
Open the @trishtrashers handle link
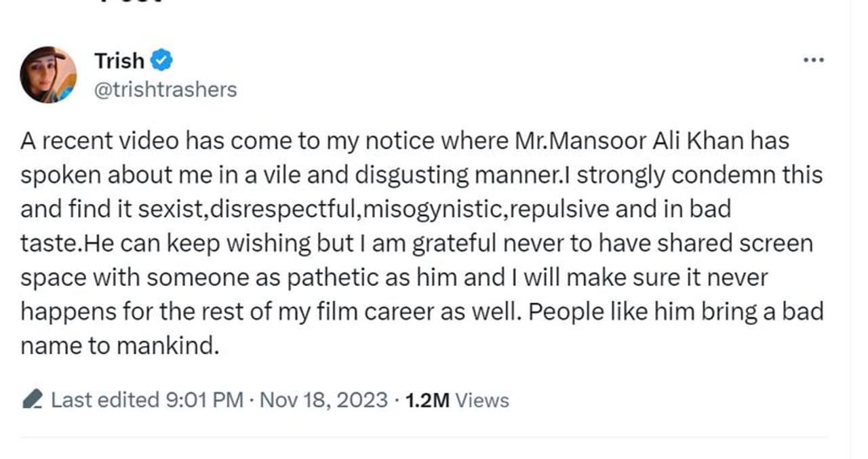(x=165, y=89)
